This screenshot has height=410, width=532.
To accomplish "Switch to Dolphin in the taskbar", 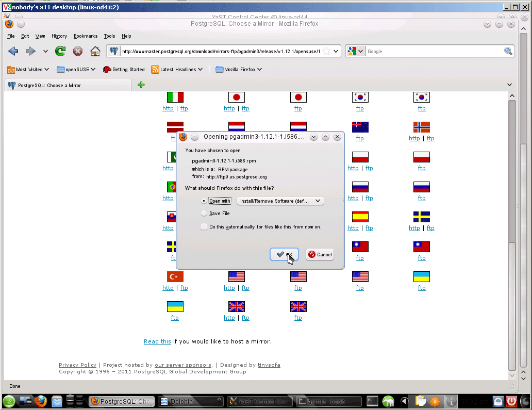I will [x=191, y=402].
